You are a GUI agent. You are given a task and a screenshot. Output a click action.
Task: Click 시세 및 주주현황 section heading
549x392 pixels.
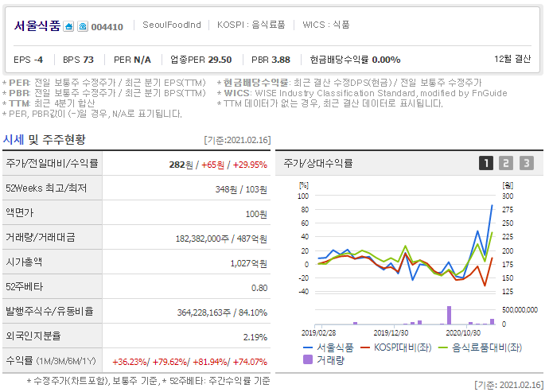pyautogui.click(x=44, y=140)
